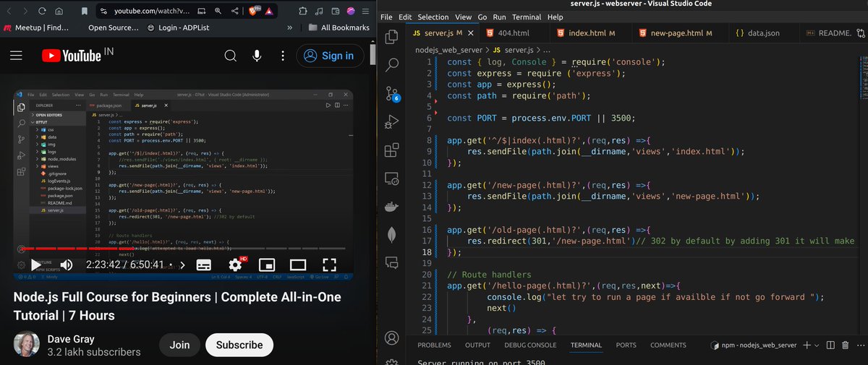Open YouTube player settings gear
Screen dimensions: 868x365
tap(236, 265)
